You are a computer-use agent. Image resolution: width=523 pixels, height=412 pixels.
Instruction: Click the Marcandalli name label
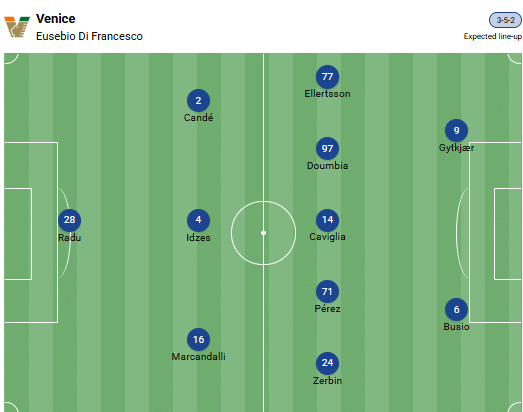(198, 357)
